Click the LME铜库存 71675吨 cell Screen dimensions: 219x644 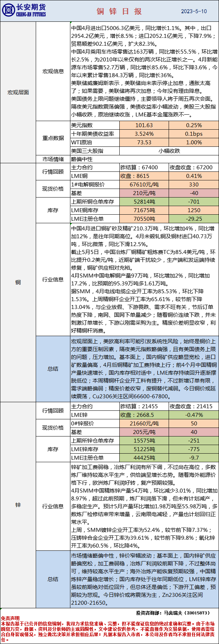(144, 210)
